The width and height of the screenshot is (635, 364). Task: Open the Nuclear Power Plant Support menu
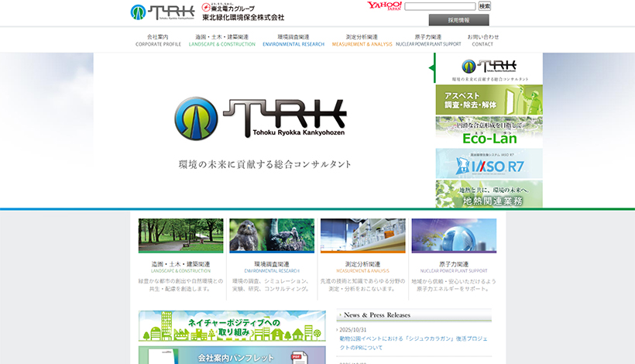click(x=428, y=40)
